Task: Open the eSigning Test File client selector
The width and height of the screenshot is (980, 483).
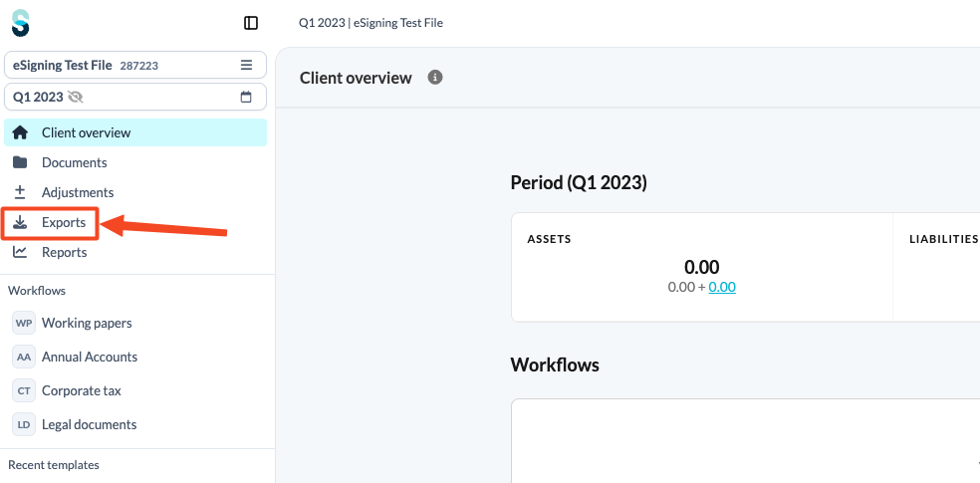Action: pos(135,65)
